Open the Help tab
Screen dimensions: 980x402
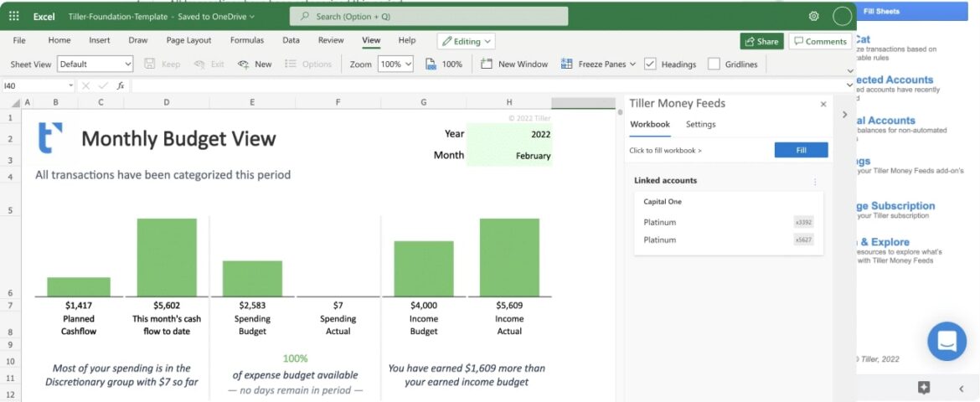407,40
